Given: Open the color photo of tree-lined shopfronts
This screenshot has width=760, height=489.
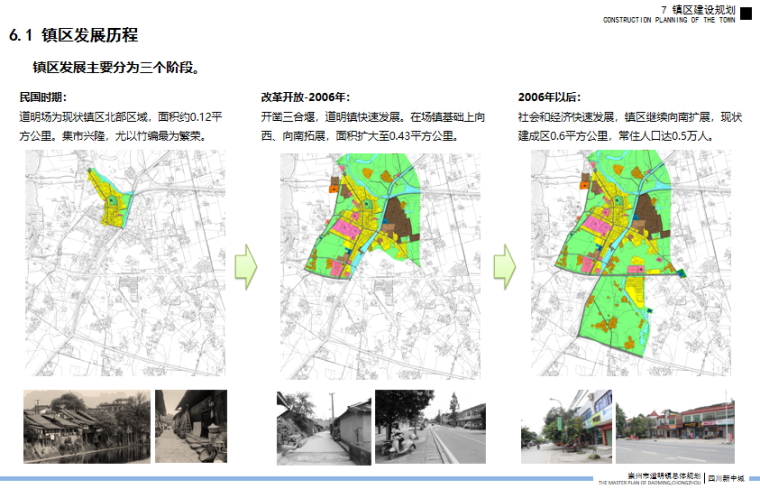Looking at the screenshot, I should point(565,426).
